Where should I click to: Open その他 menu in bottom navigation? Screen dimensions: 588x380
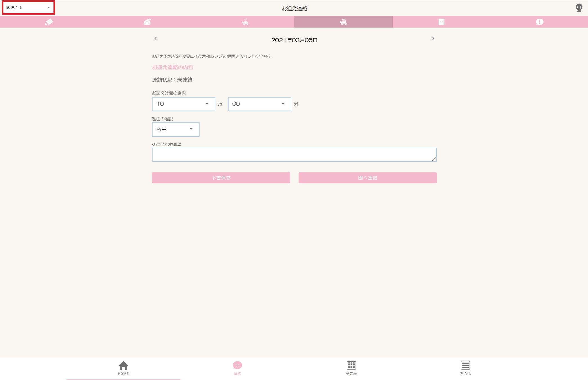pyautogui.click(x=465, y=368)
